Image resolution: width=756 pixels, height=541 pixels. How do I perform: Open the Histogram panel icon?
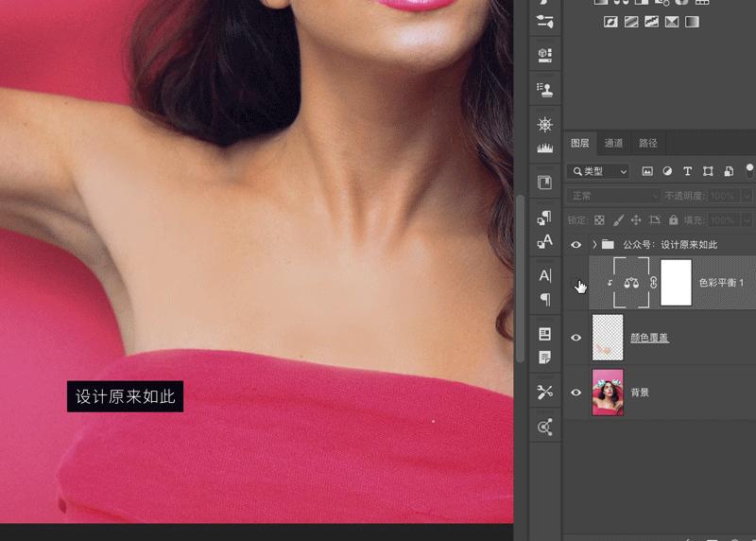click(x=544, y=148)
